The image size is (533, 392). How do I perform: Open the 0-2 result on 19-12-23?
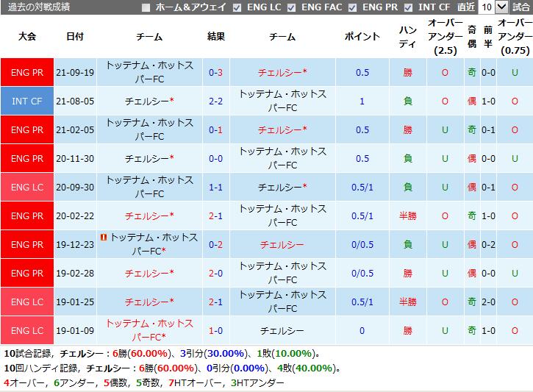[215, 244]
